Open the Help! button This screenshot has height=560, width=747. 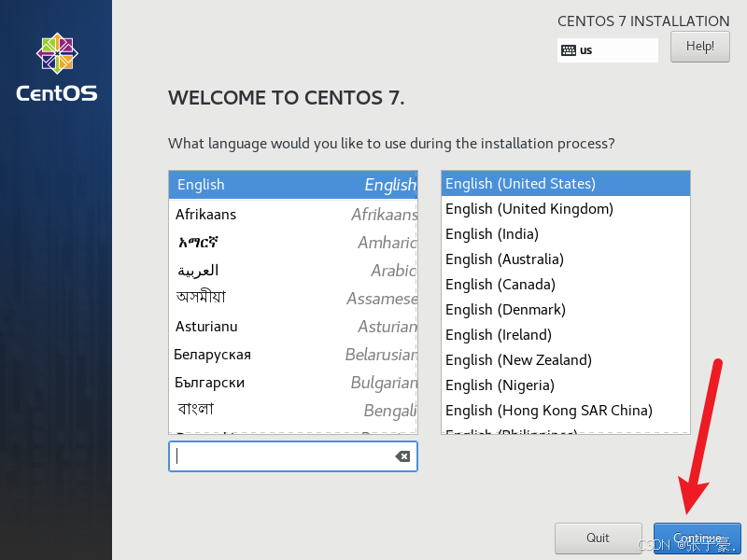point(699,47)
